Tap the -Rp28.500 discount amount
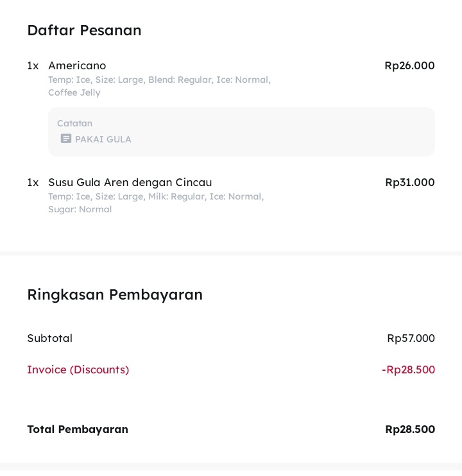 pos(408,370)
